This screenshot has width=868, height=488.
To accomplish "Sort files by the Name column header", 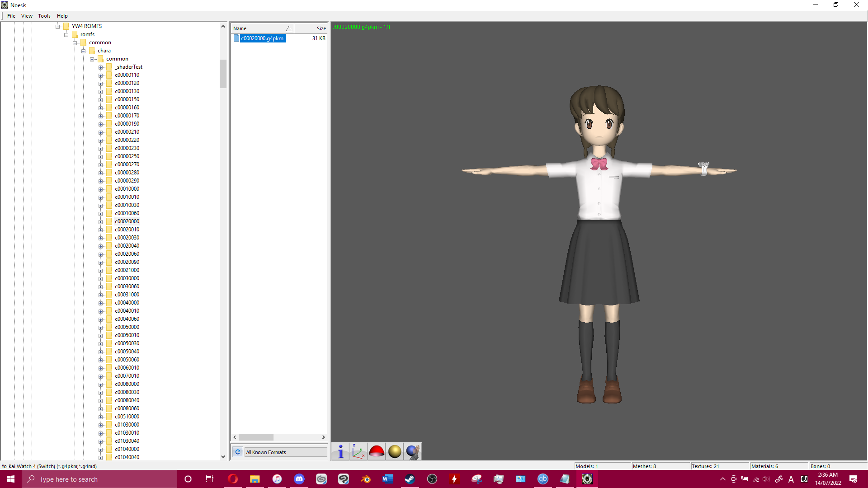I will pyautogui.click(x=263, y=28).
